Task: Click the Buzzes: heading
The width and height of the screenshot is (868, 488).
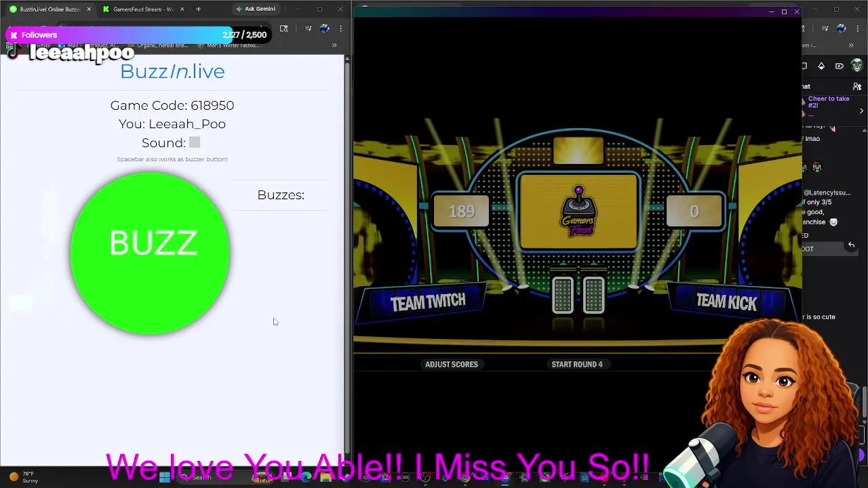Action: click(281, 195)
